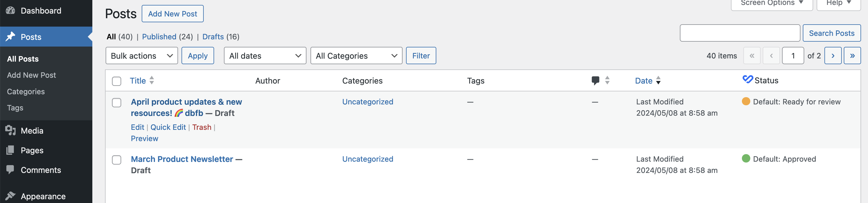This screenshot has width=868, height=203.
Task: Open the Screen Options panel
Action: (x=771, y=3)
